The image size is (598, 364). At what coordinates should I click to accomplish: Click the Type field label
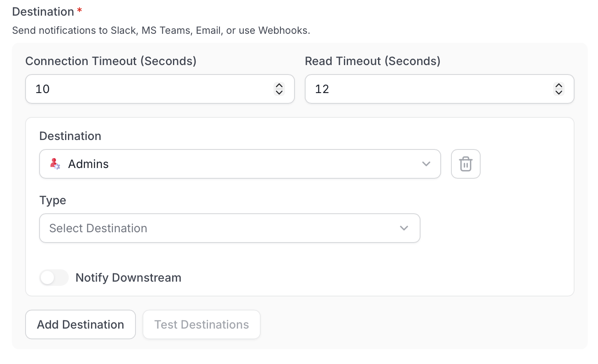point(53,201)
